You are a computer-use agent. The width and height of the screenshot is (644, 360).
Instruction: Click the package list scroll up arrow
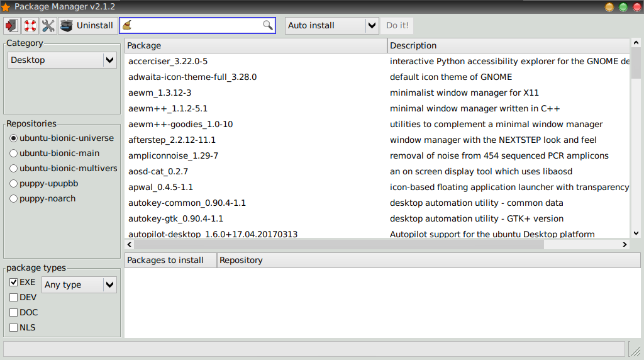tap(636, 43)
